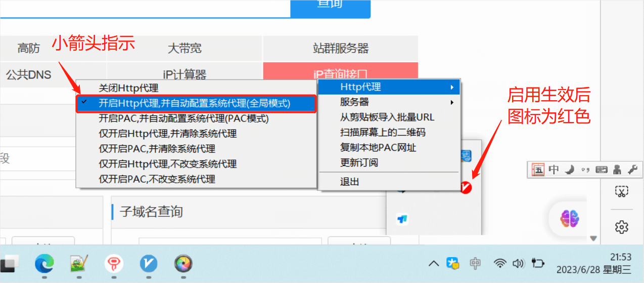Select 开启PAC PAC模式 option
This screenshot has height=283, width=644.
(196, 118)
